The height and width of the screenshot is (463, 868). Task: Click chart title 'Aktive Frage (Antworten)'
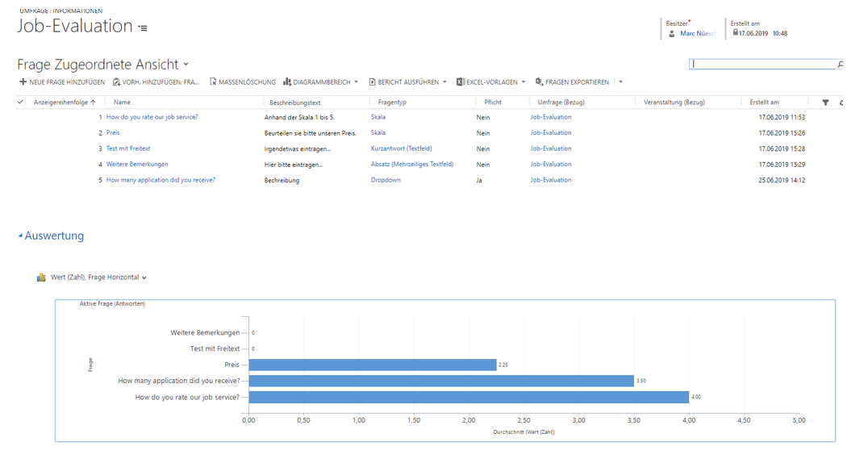[x=112, y=304]
